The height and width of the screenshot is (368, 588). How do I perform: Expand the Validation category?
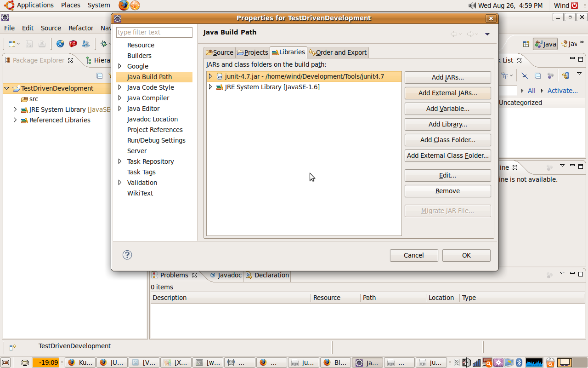tap(120, 183)
